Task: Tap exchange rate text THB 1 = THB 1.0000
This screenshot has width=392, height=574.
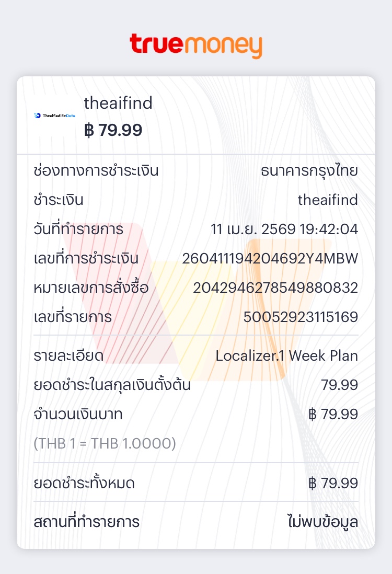Action: point(105,443)
